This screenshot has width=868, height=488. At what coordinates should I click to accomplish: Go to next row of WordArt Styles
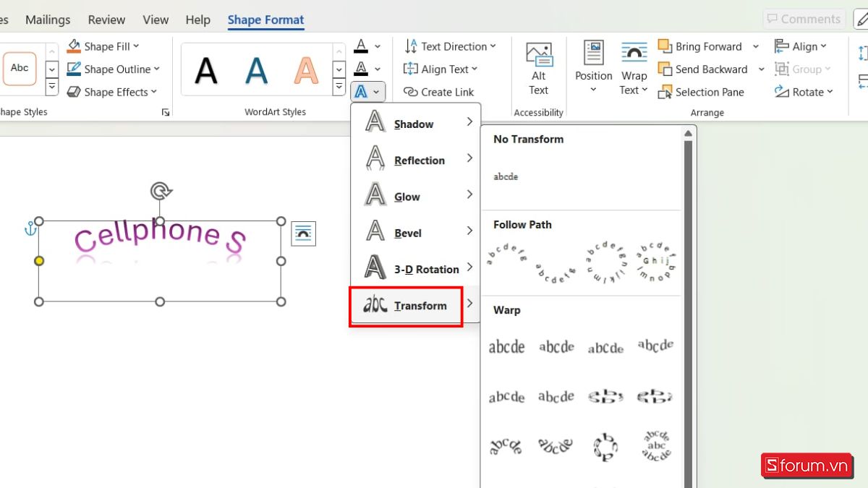[x=339, y=69]
